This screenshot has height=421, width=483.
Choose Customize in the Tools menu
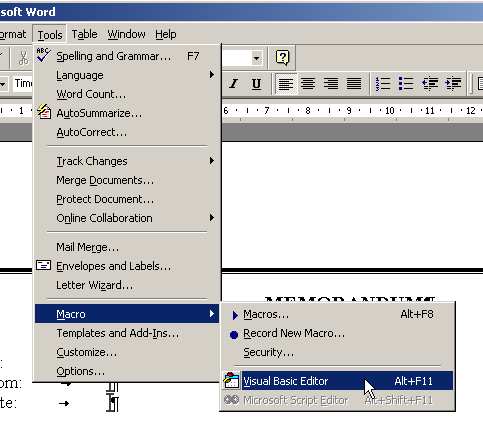click(x=127, y=352)
